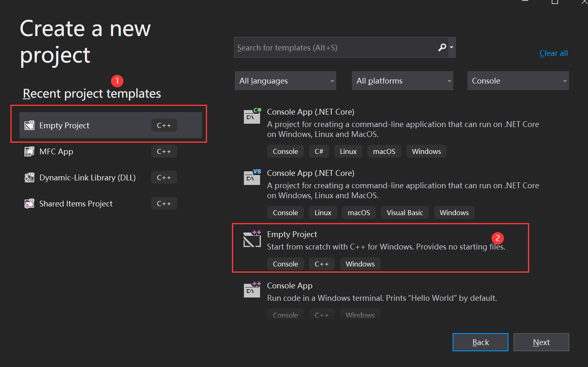The height and width of the screenshot is (367, 588).
Task: Select the Visual Basic Console App description
Action: pyautogui.click(x=403, y=190)
